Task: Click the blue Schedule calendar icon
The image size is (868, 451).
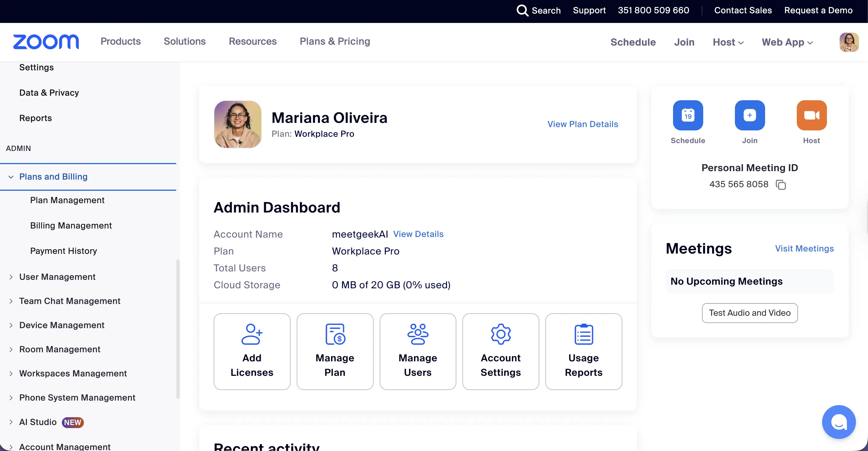Action: [x=688, y=115]
